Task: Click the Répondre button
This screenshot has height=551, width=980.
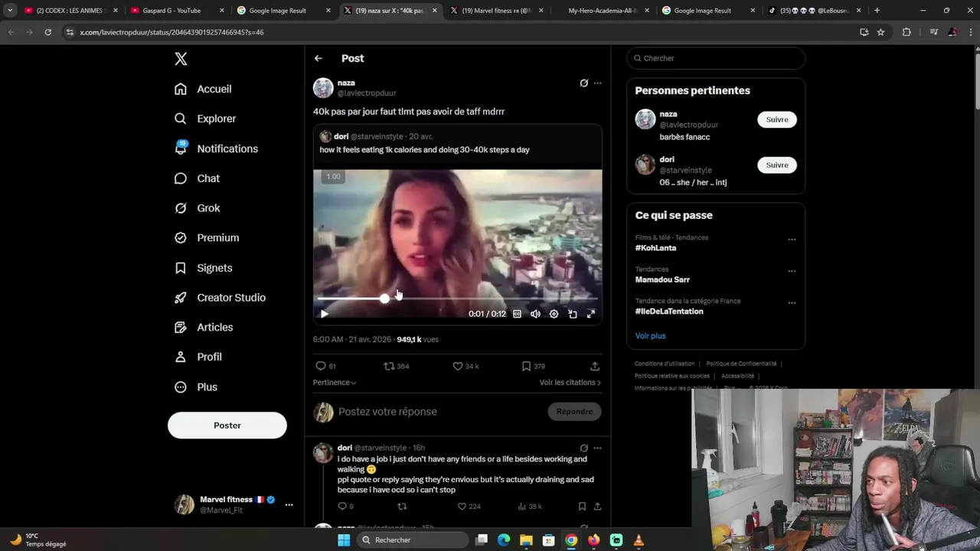Action: click(574, 412)
